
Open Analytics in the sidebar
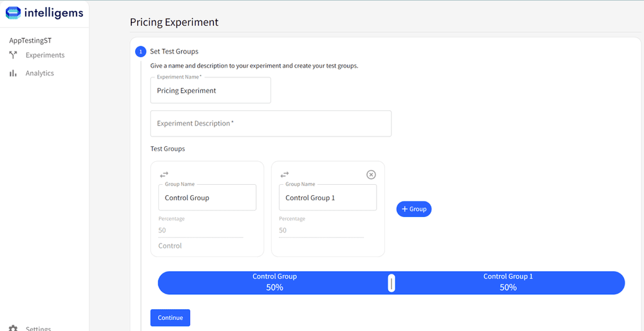click(x=39, y=73)
